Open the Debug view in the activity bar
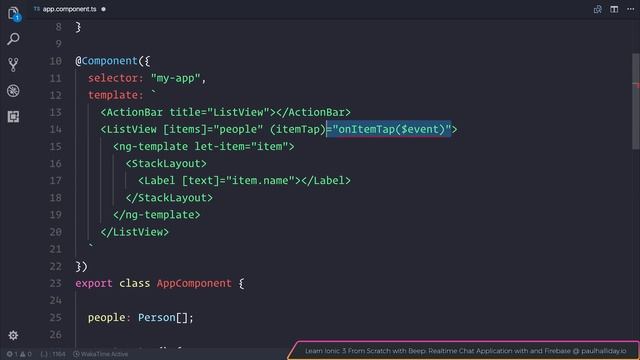The image size is (640, 360). coord(13,91)
